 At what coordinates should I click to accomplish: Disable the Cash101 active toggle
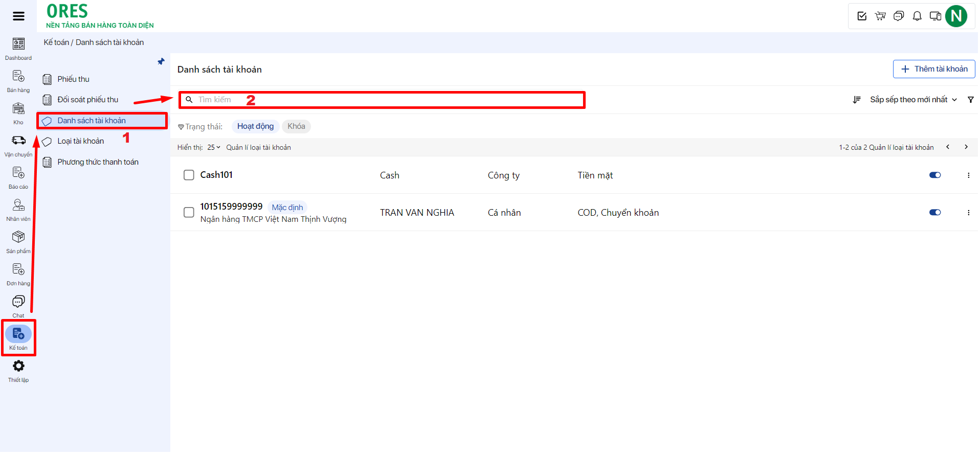(x=934, y=175)
